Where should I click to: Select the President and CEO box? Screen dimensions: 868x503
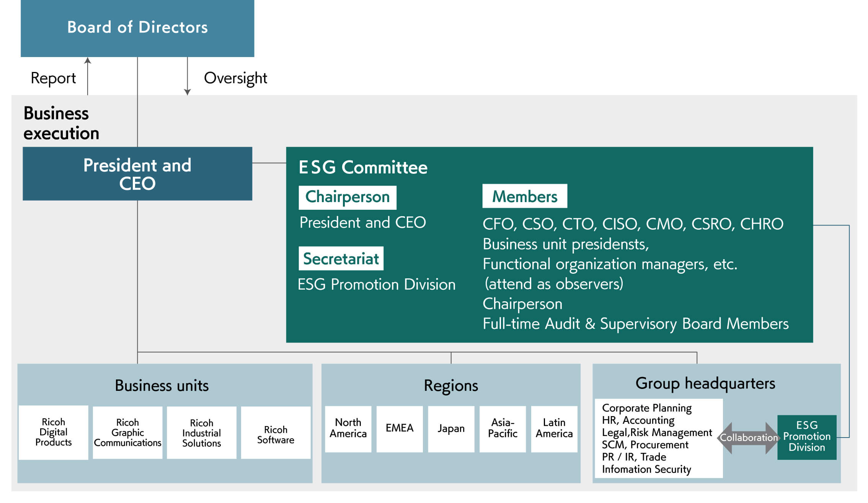coord(137,174)
